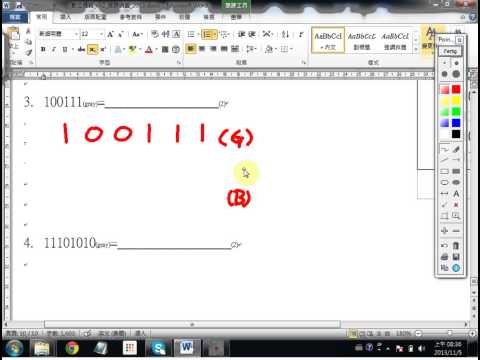Click Decrease Indent icon
Screen dimensions: 480x360
pos(241,34)
